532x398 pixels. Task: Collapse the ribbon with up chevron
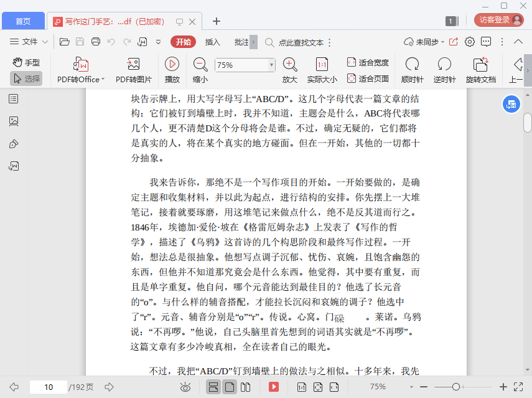pyautogui.click(x=518, y=42)
